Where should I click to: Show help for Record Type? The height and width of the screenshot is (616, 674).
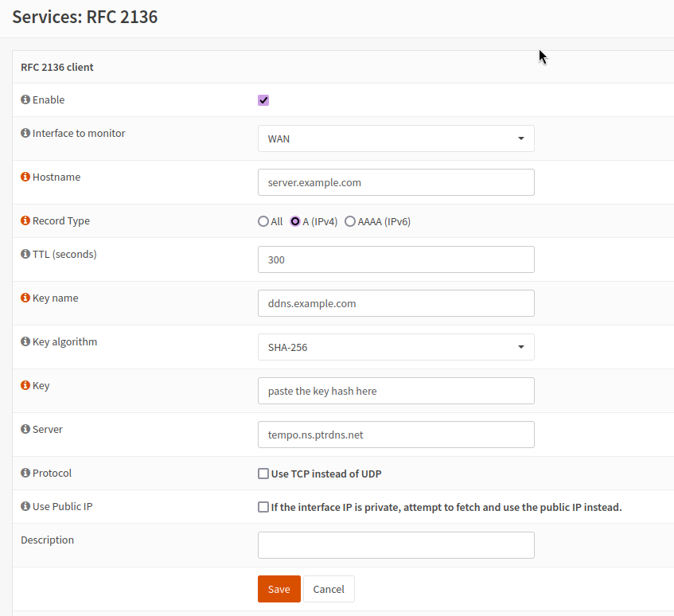(x=25, y=220)
